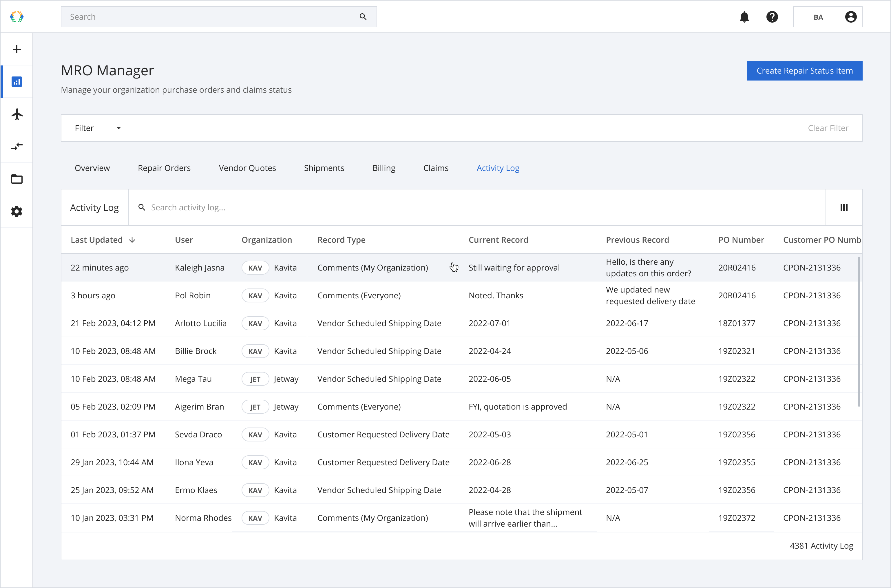Viewport: 891px width, 588px height.
Task: Sort by Organization column header
Action: tap(266, 240)
